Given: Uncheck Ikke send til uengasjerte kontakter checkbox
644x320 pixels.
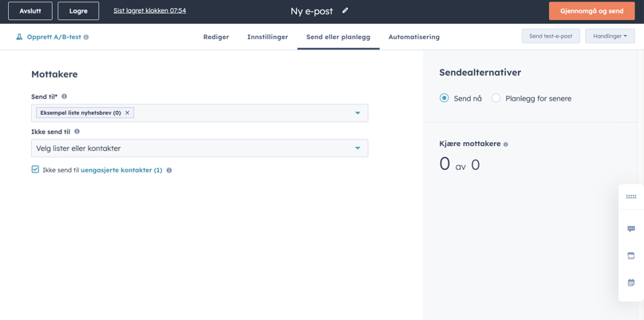Looking at the screenshot, I should tap(35, 169).
